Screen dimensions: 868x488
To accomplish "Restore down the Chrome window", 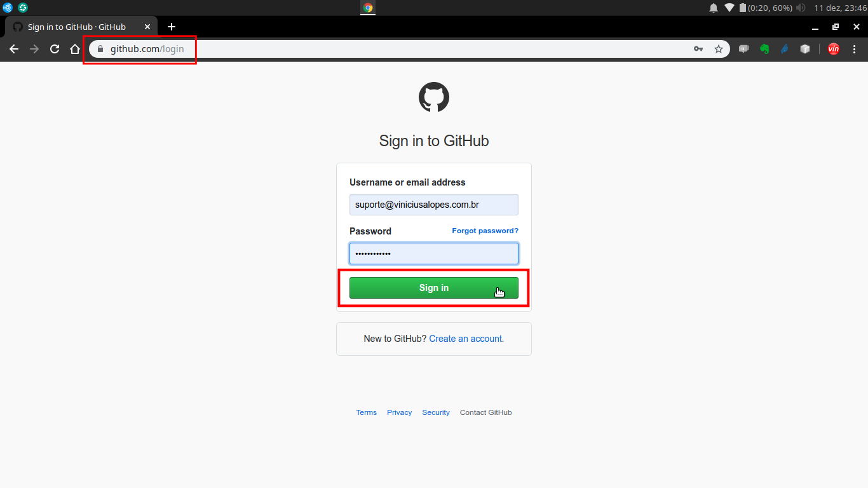I will coord(836,27).
